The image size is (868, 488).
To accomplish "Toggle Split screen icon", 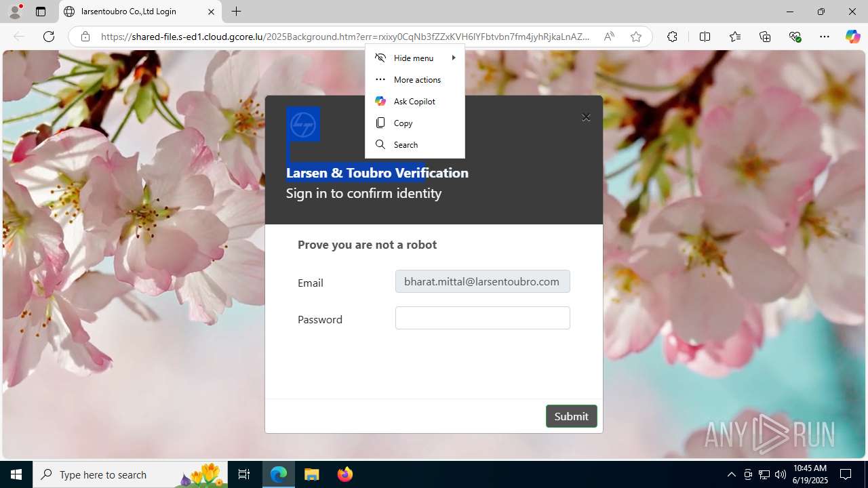I will (x=705, y=37).
